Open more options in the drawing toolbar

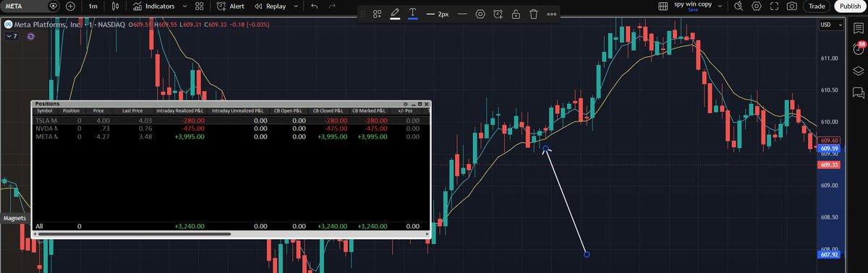pyautogui.click(x=552, y=14)
